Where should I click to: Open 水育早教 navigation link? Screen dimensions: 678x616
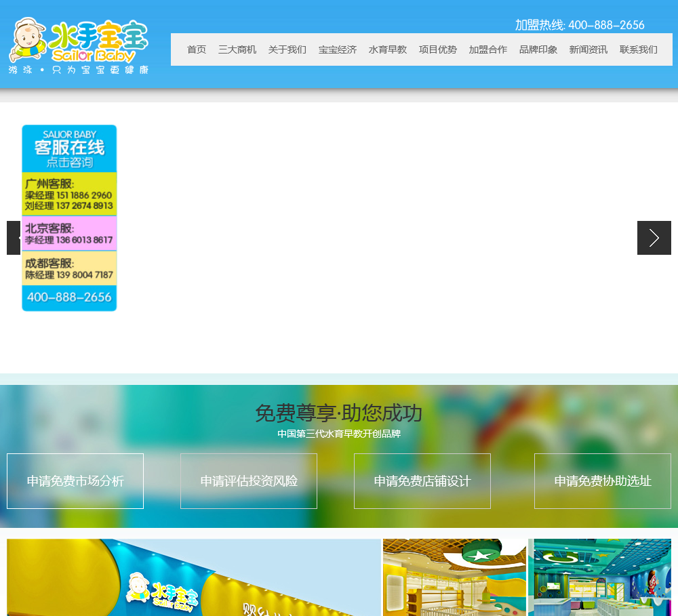coord(387,49)
